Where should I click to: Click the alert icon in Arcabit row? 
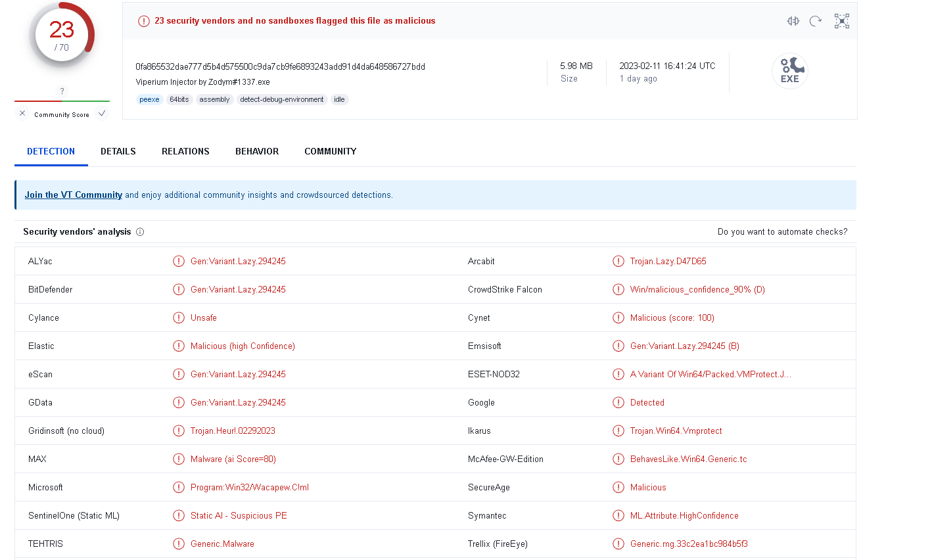618,261
